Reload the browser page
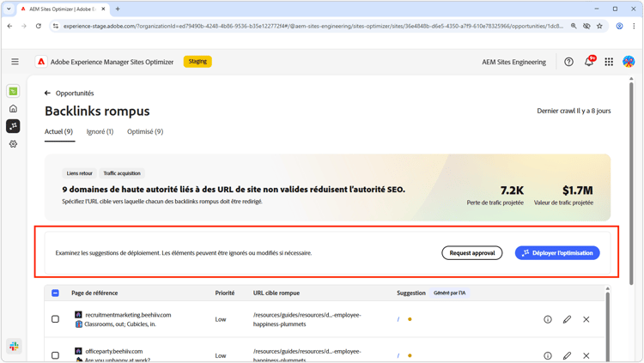The height and width of the screenshot is (363, 644). pyautogui.click(x=38, y=26)
